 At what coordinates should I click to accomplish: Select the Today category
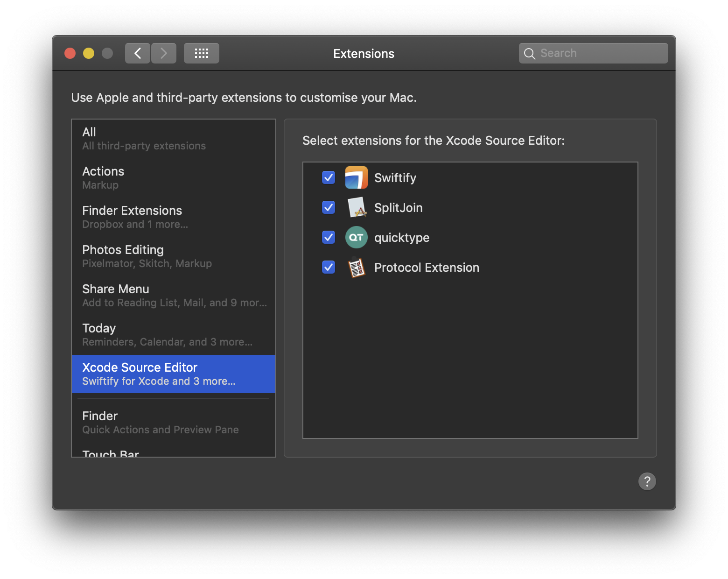[x=174, y=335]
